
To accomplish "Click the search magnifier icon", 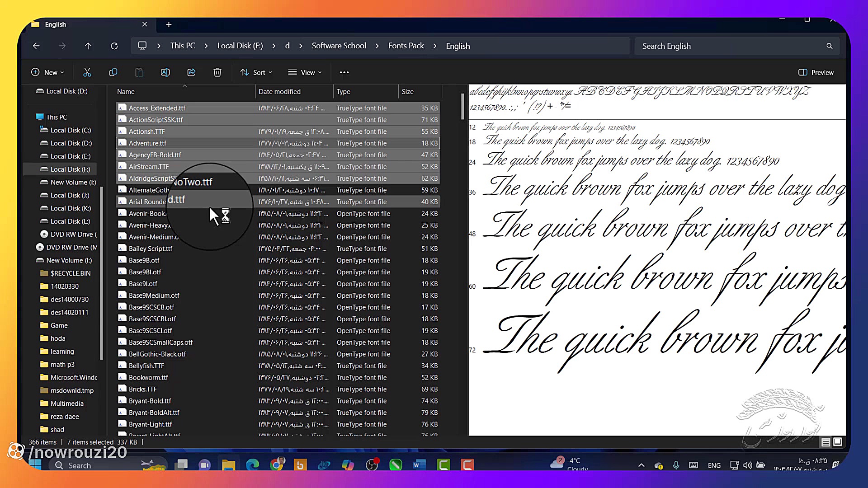I will [829, 46].
